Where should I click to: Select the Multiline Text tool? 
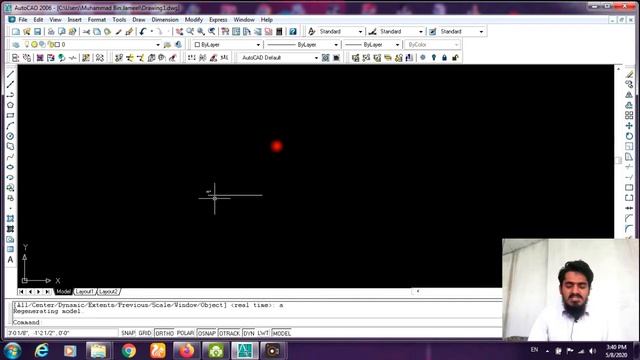pos(10,260)
